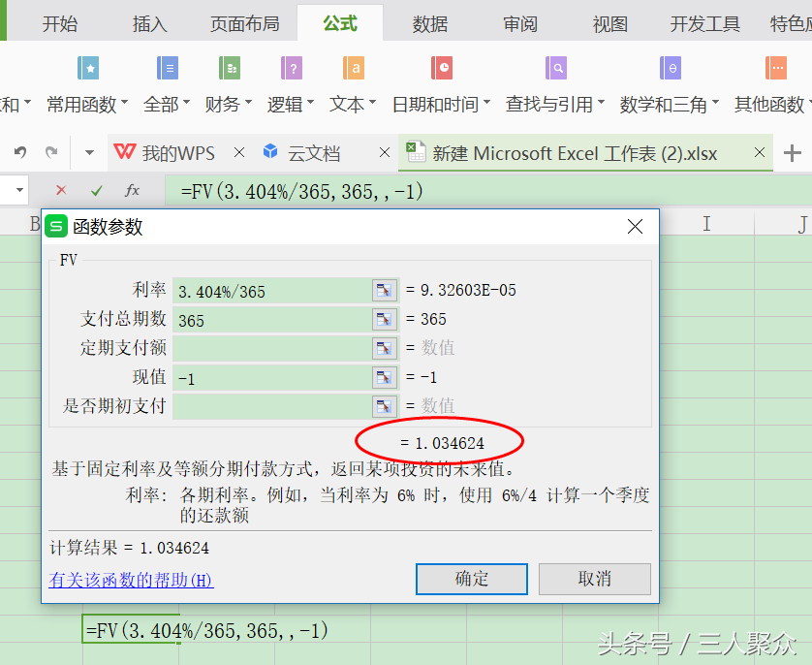Close the 函数参数 dialog
The image size is (812, 665).
coord(635,226)
